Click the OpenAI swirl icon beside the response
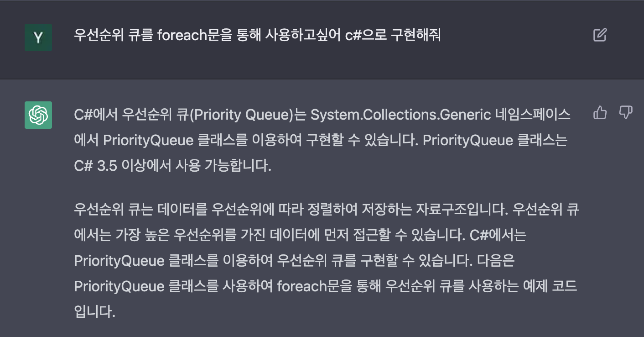The width and height of the screenshot is (644, 337). click(38, 115)
